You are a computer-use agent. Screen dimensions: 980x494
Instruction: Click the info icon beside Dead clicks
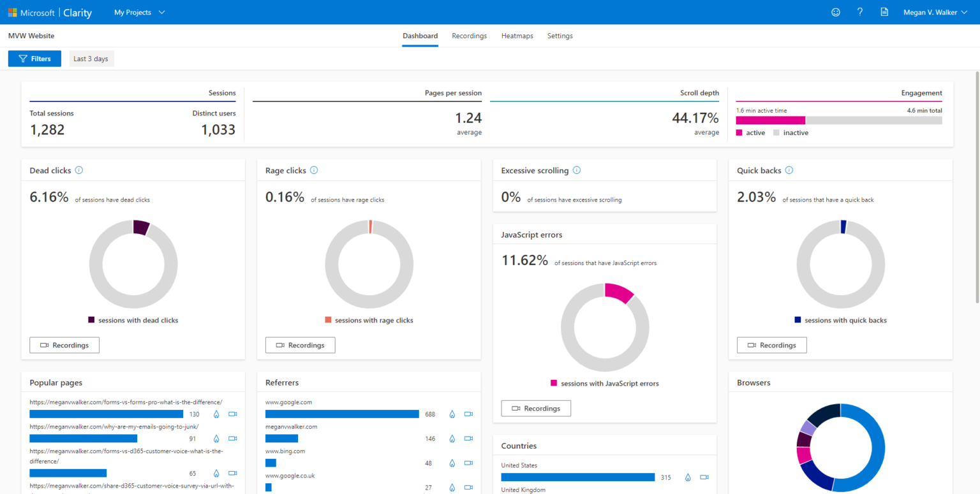(78, 170)
